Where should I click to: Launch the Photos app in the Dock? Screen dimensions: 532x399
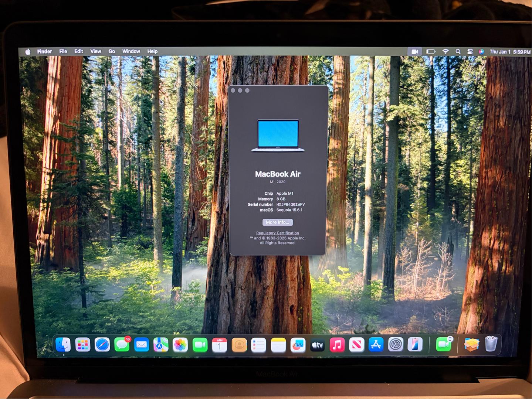180,345
